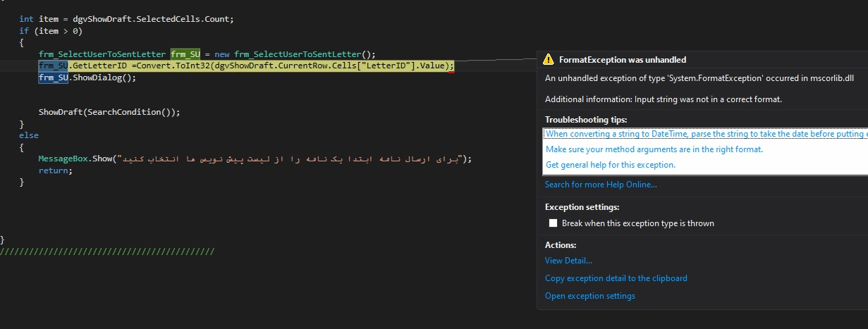Image resolution: width=868 pixels, height=329 pixels.
Task: Select tip about method arguments right format
Action: (654, 149)
